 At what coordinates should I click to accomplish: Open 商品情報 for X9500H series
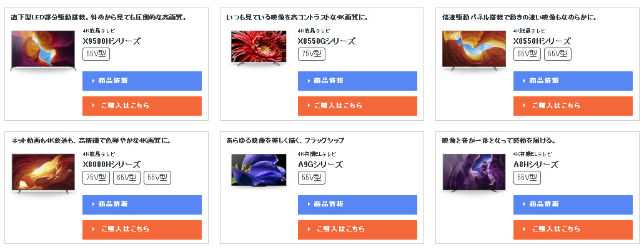(142, 81)
